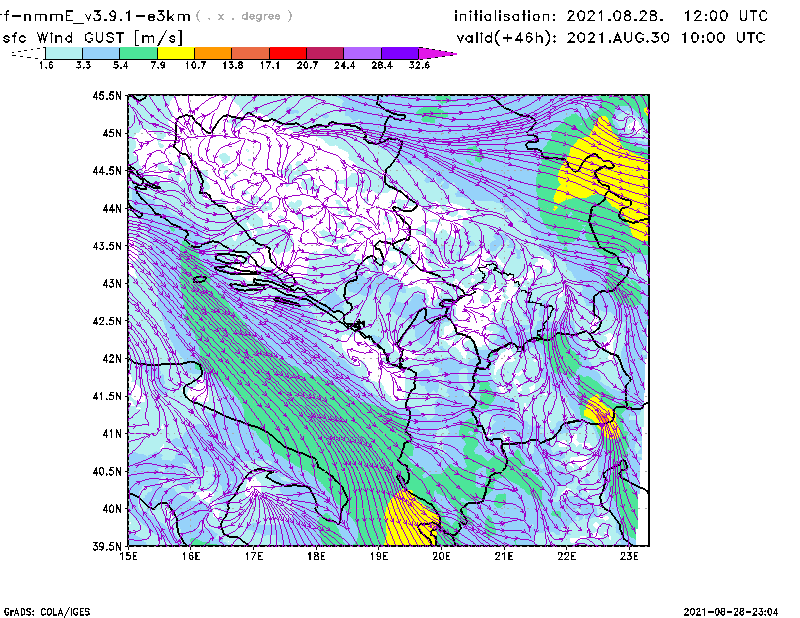
Task: Click the 43.5N latitude label
Action: click(x=107, y=246)
